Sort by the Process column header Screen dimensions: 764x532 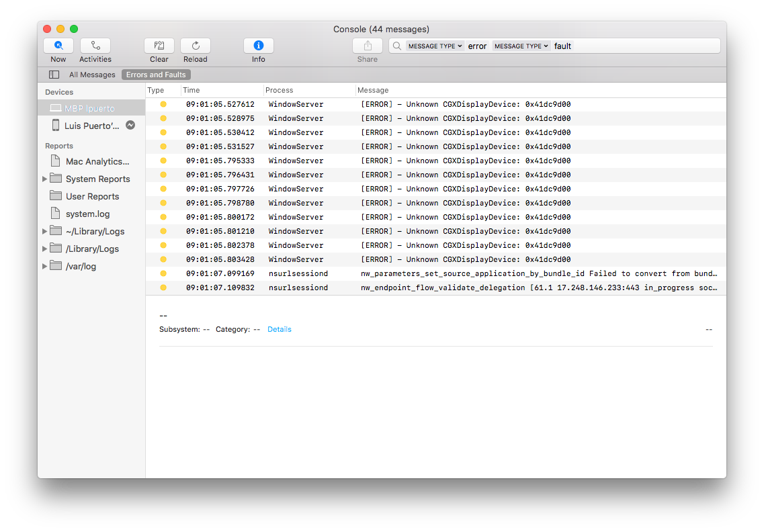[x=309, y=90]
